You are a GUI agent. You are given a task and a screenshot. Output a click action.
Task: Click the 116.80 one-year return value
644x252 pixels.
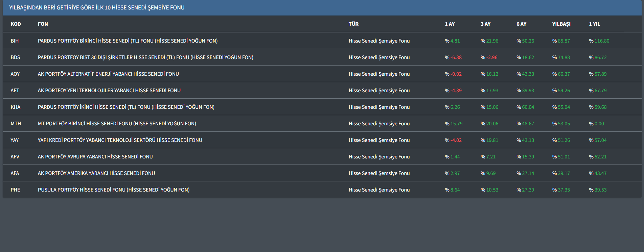coord(601,41)
